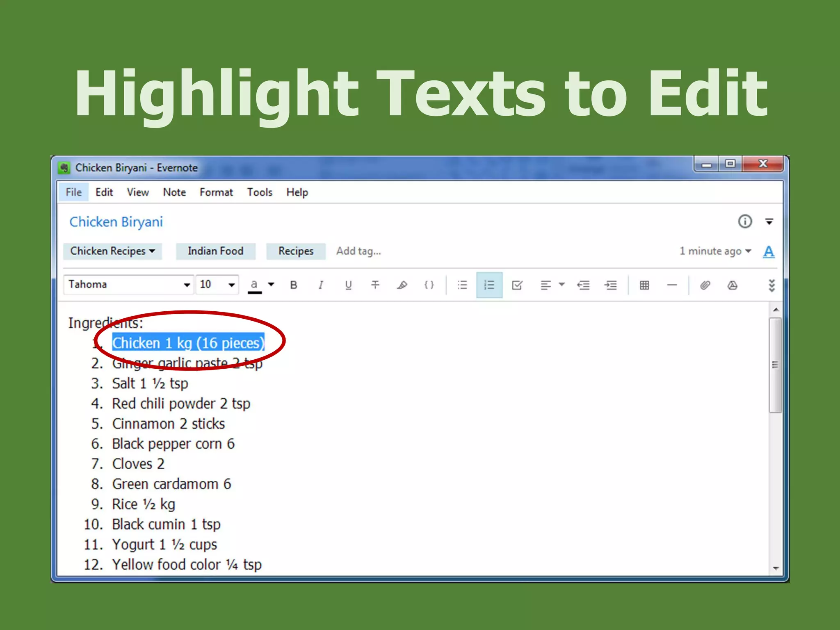Attach from Google Drive

[x=733, y=285]
